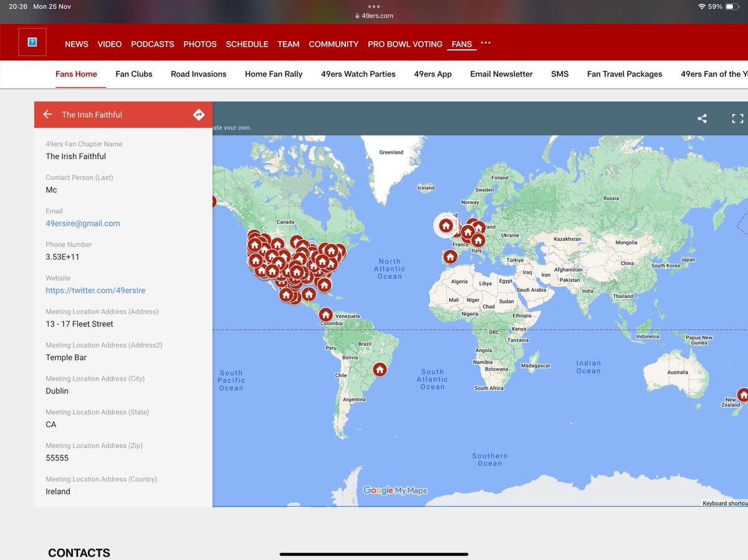Click the 49ersire@gmail.com email link
The width and height of the screenshot is (748, 560).
pos(83,224)
